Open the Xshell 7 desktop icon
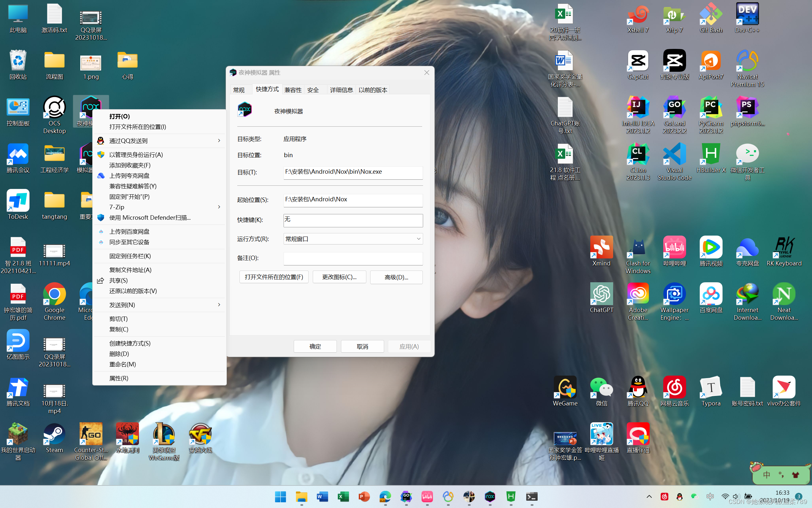Viewport: 812px width, 508px height. coord(638,18)
